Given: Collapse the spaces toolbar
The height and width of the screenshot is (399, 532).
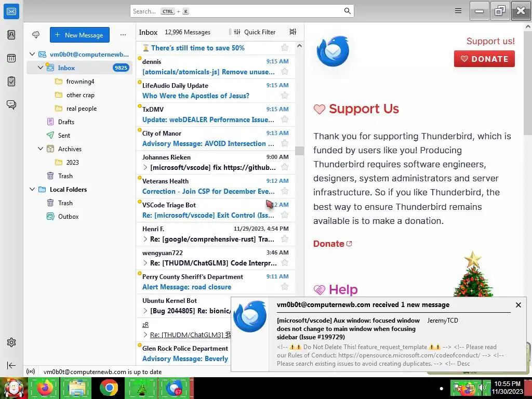Looking at the screenshot, I should tap(11, 365).
